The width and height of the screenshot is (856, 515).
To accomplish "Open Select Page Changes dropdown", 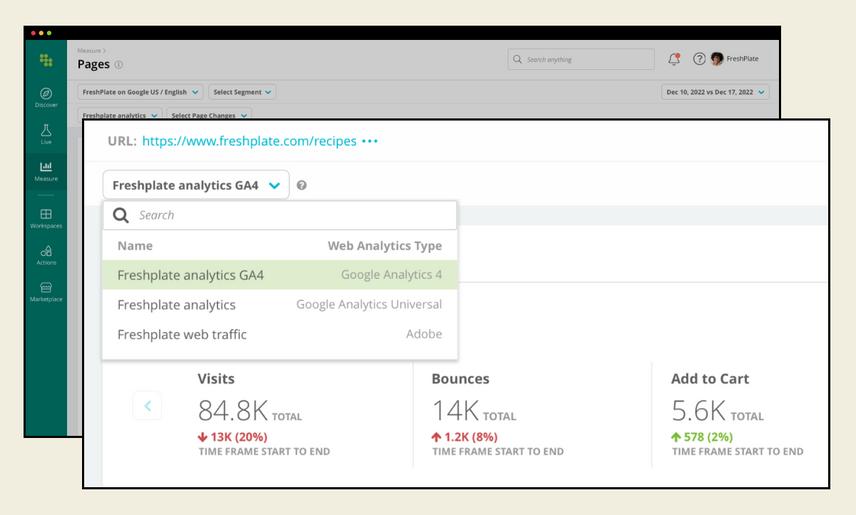I will [209, 114].
